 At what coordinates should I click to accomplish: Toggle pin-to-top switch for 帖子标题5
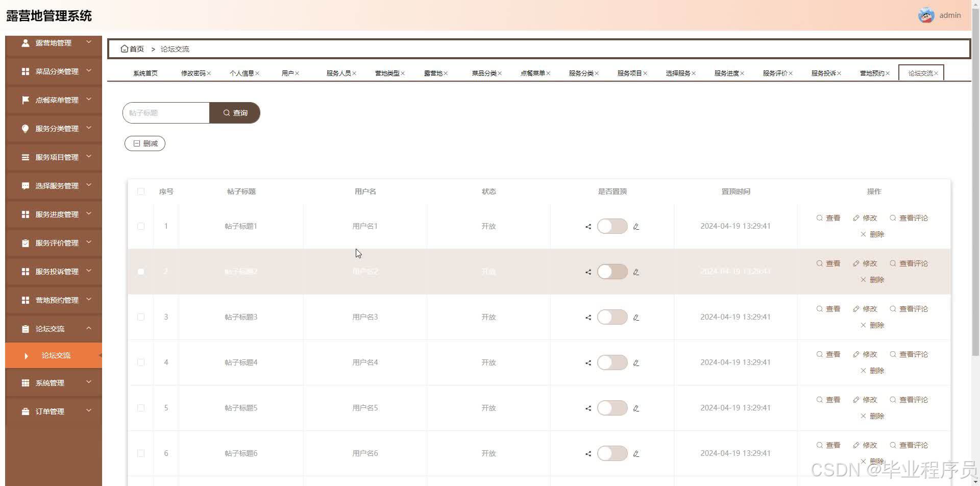tap(612, 408)
